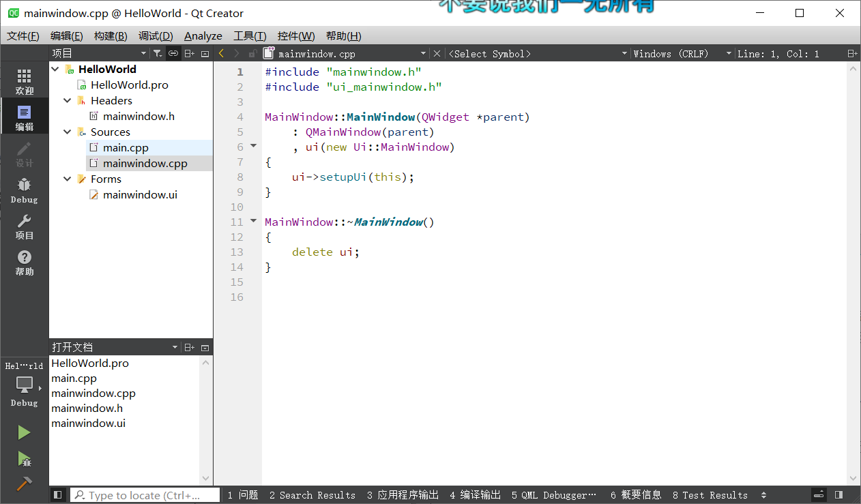Select main.cpp under Sources

pyautogui.click(x=126, y=147)
